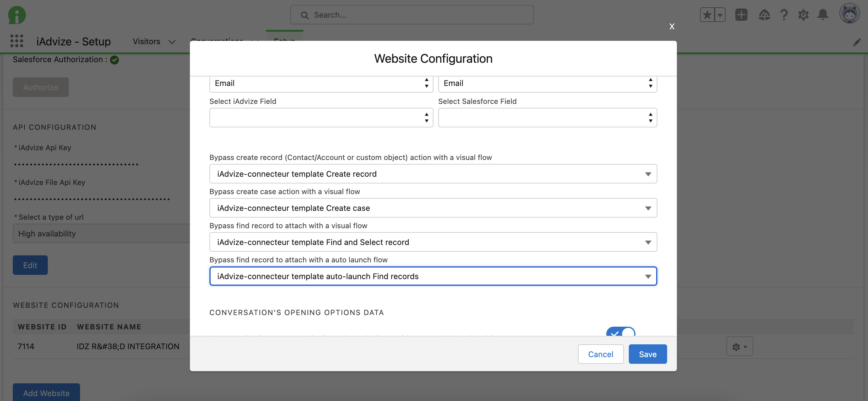Click the IDZ R&#38;D INTEGRATION website name

click(128, 346)
